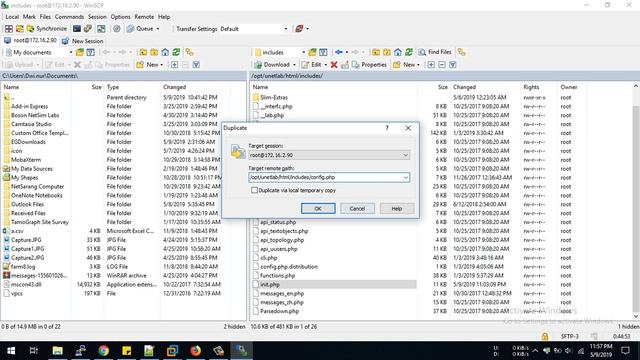Click New button in local panel toolbar

[149, 64]
